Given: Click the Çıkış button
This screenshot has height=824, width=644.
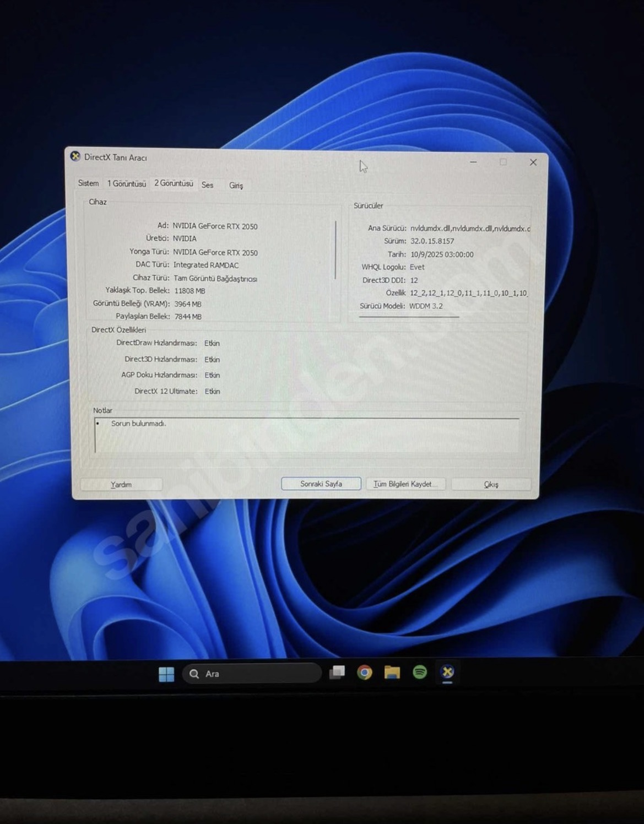Looking at the screenshot, I should point(491,485).
